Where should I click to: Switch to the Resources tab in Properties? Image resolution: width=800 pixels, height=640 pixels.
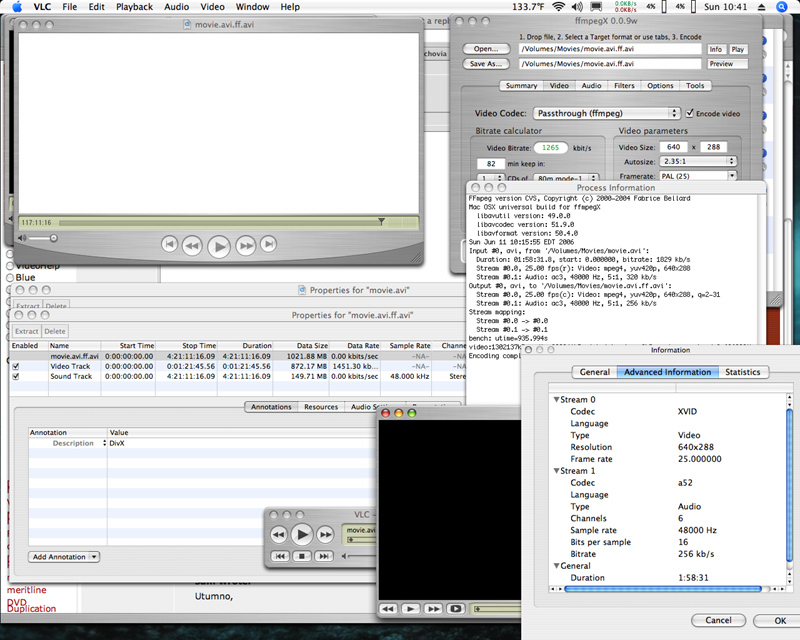point(321,407)
